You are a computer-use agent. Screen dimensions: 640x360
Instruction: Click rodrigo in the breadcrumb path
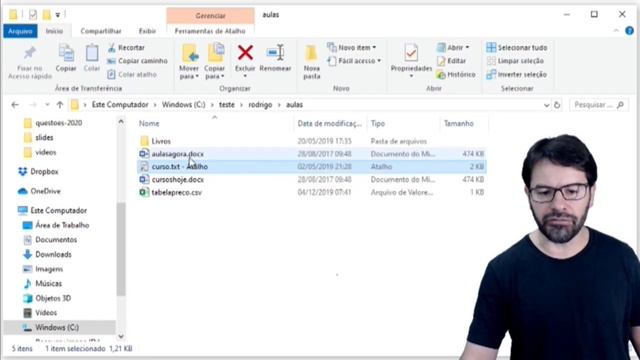point(260,105)
